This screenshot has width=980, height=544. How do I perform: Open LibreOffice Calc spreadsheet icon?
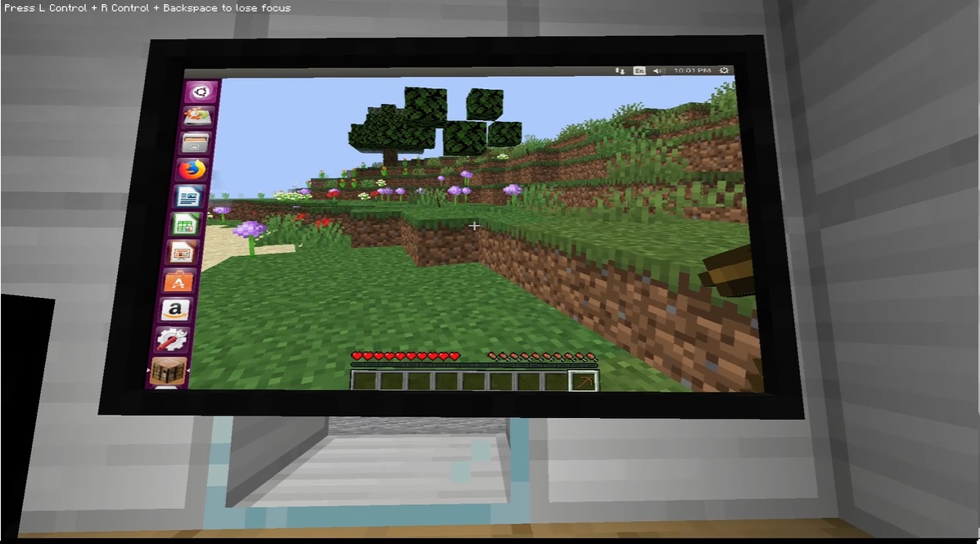pyautogui.click(x=185, y=225)
